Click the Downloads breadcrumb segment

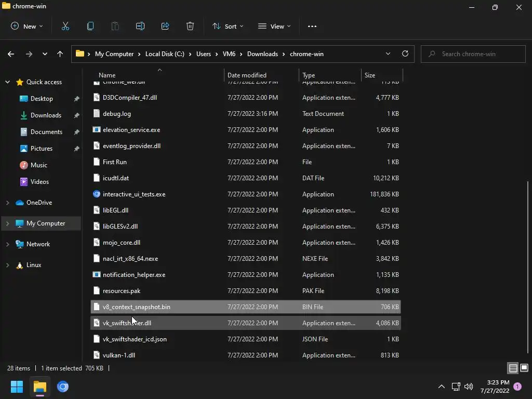coord(262,54)
